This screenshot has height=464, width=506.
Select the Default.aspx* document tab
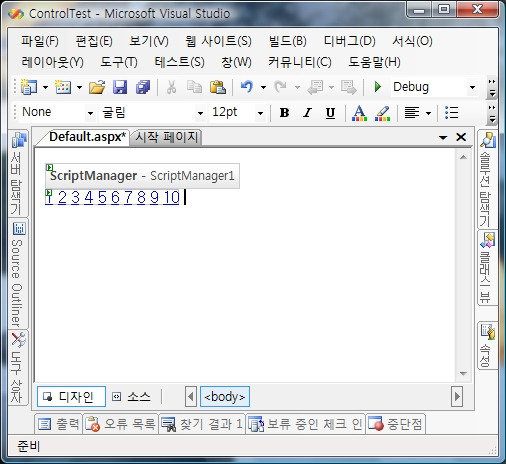[87, 137]
